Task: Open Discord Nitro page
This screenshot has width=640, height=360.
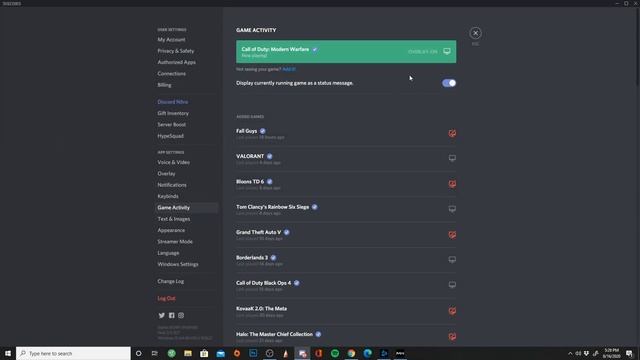Action: pyautogui.click(x=173, y=102)
